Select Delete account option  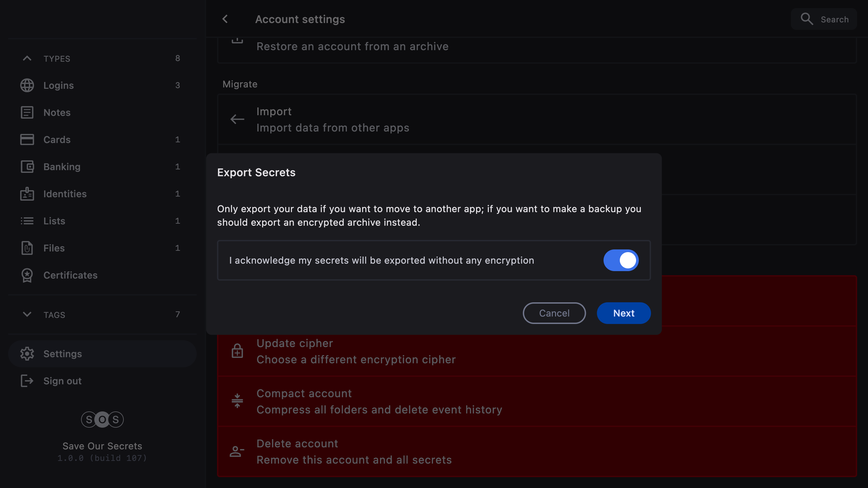(354, 451)
